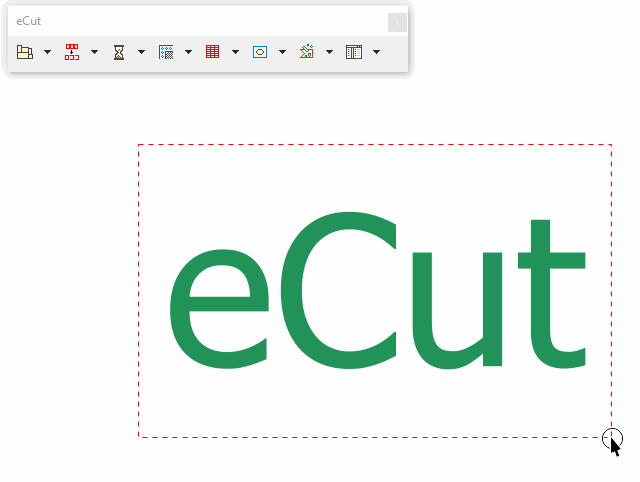Close the eCut toolbar window
The width and height of the screenshot is (640, 482).
397,22
